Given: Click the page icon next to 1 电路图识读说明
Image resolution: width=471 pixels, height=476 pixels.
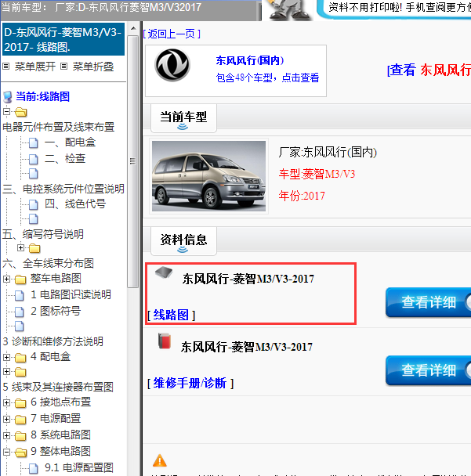Looking at the screenshot, I should pos(20,295).
